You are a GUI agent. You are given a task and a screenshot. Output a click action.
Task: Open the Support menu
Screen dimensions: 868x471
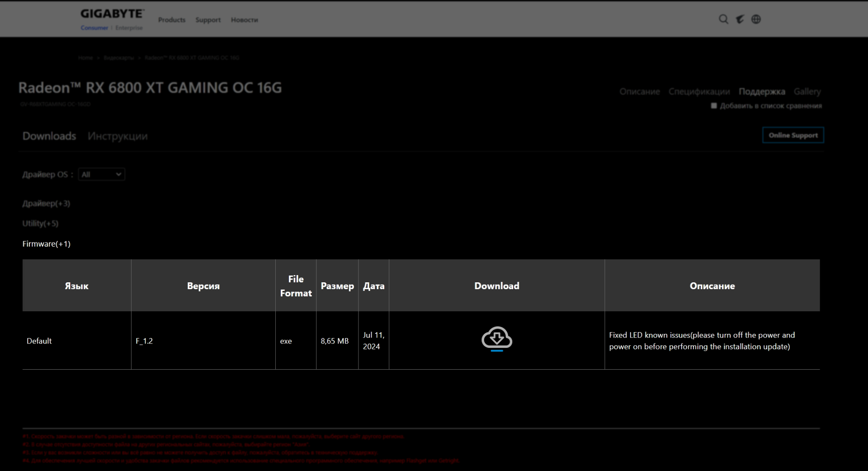coord(208,20)
